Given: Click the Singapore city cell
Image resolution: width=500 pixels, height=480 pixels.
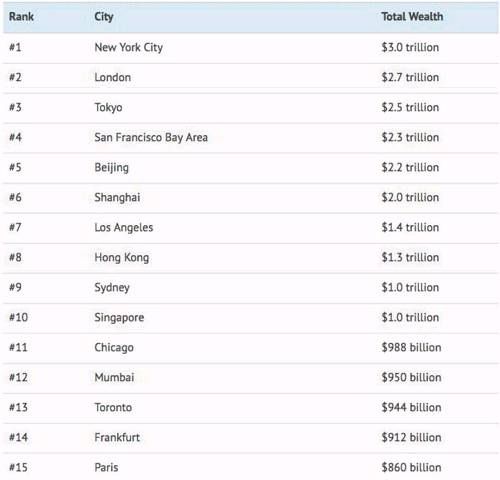Looking at the screenshot, I should point(119,318).
